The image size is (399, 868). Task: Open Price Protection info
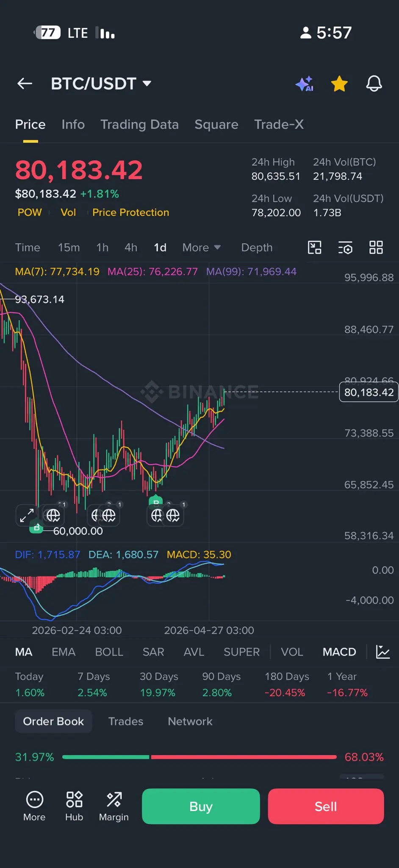click(x=130, y=212)
